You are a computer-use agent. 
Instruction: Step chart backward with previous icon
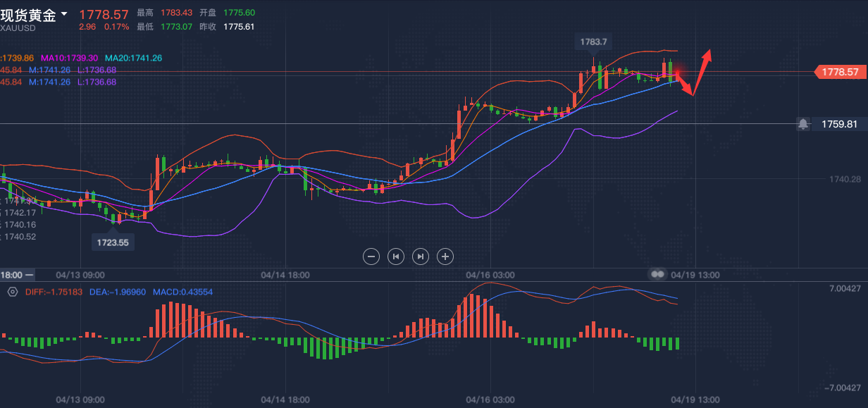tap(396, 256)
